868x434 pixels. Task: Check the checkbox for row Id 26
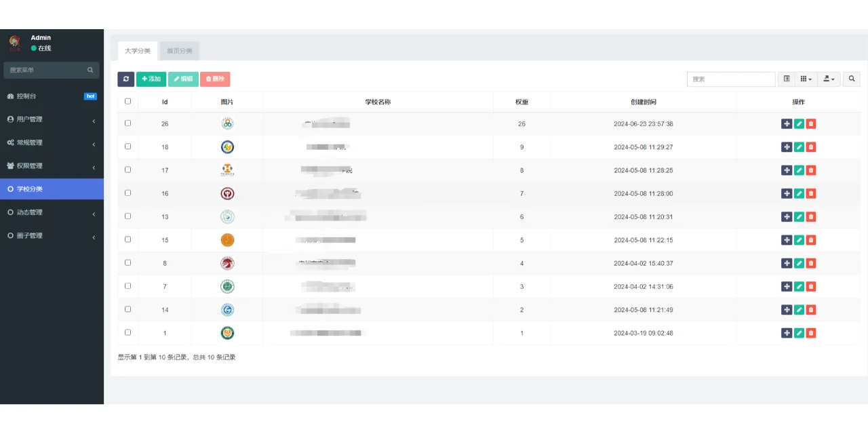(127, 123)
